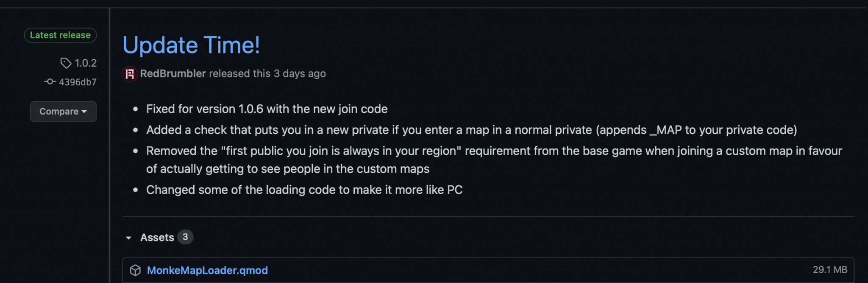Click the release timestamp link
This screenshot has height=283, width=868.
point(300,73)
